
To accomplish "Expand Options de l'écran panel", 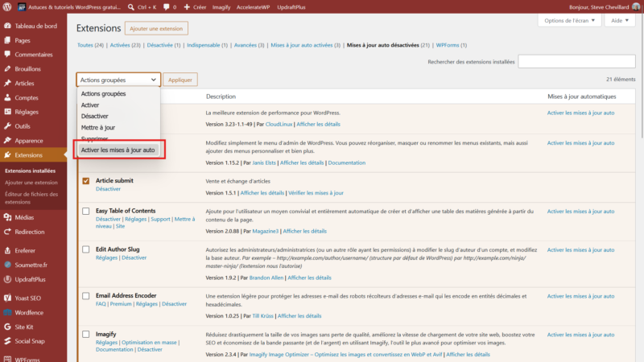I will pyautogui.click(x=569, y=21).
